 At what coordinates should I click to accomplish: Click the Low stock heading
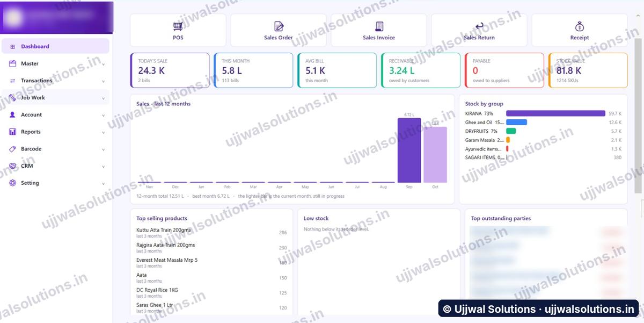pyautogui.click(x=316, y=218)
